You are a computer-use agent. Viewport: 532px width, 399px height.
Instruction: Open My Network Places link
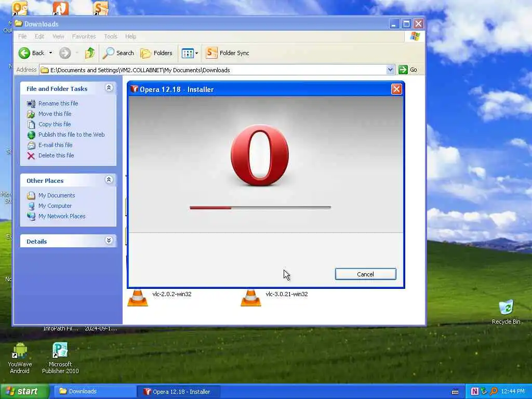[62, 216]
